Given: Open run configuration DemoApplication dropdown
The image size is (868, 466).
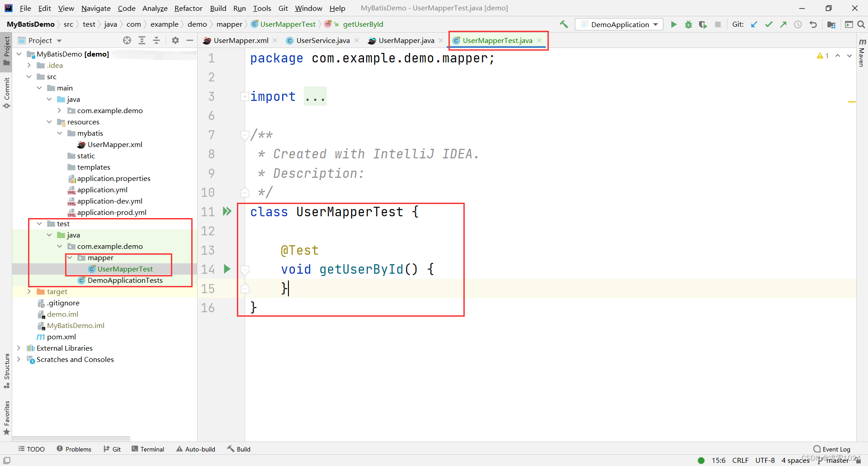Looking at the screenshot, I should 619,24.
